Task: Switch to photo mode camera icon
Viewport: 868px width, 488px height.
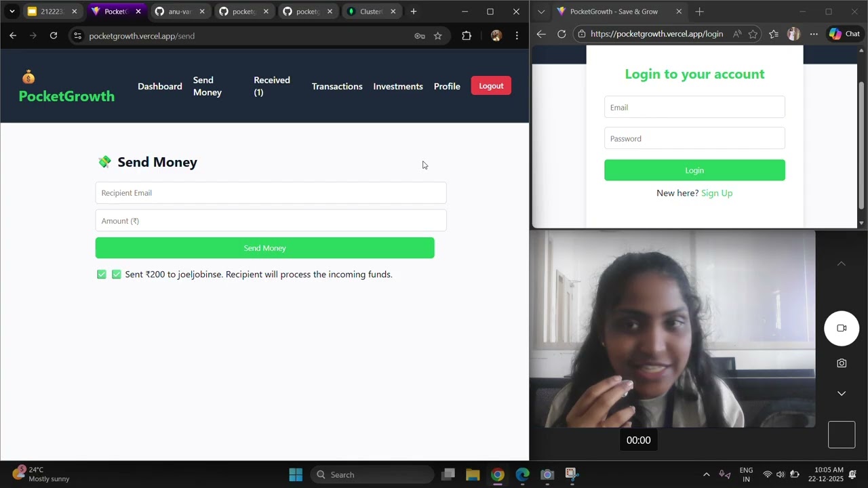Action: (x=842, y=363)
